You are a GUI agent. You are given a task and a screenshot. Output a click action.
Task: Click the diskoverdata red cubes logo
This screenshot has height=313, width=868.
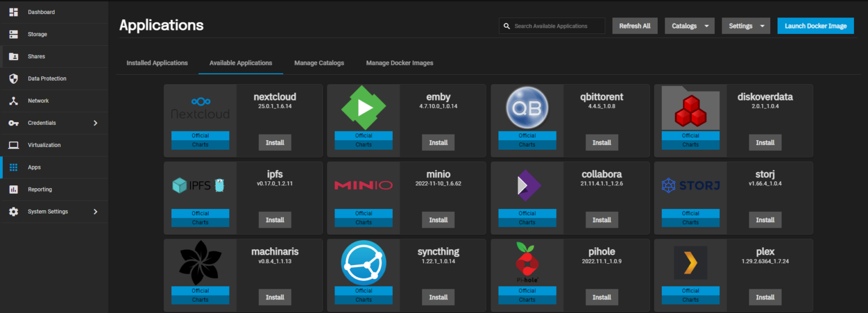pyautogui.click(x=690, y=109)
